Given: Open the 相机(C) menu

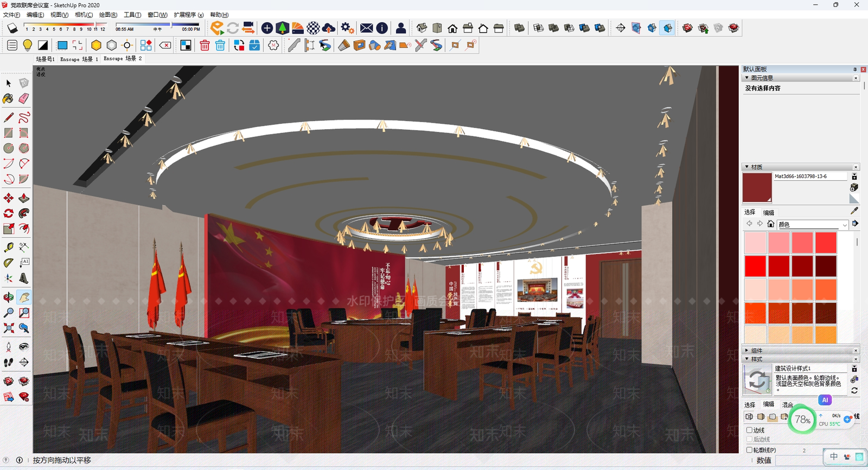Looking at the screenshot, I should 84,15.
